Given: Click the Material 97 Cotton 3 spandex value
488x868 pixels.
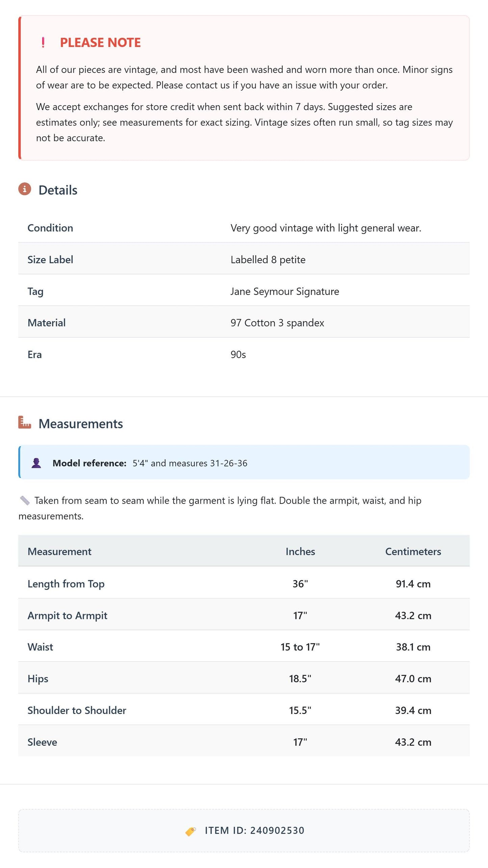Looking at the screenshot, I should coord(277,323).
